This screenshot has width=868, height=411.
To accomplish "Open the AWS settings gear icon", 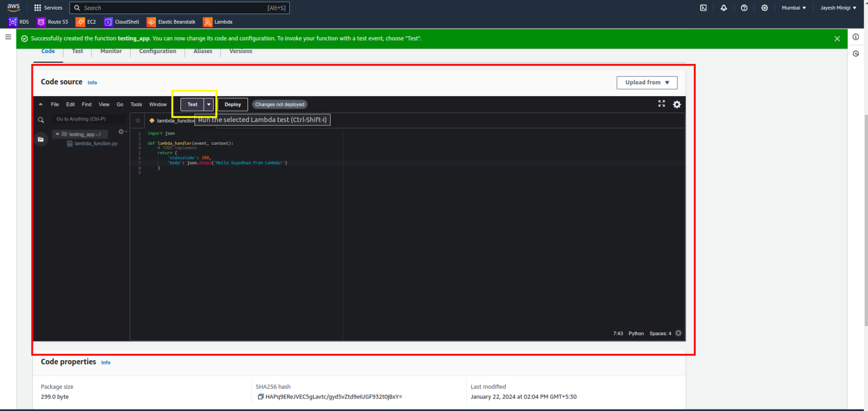I will click(765, 7).
